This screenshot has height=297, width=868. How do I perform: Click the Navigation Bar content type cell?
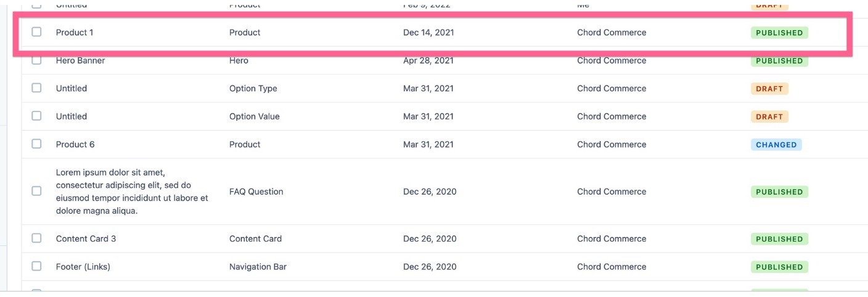click(x=258, y=267)
